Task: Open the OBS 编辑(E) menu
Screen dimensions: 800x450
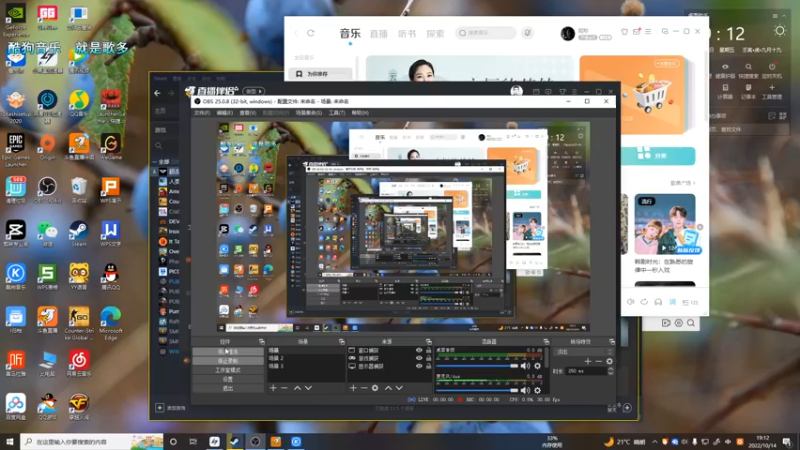Action: click(224, 113)
